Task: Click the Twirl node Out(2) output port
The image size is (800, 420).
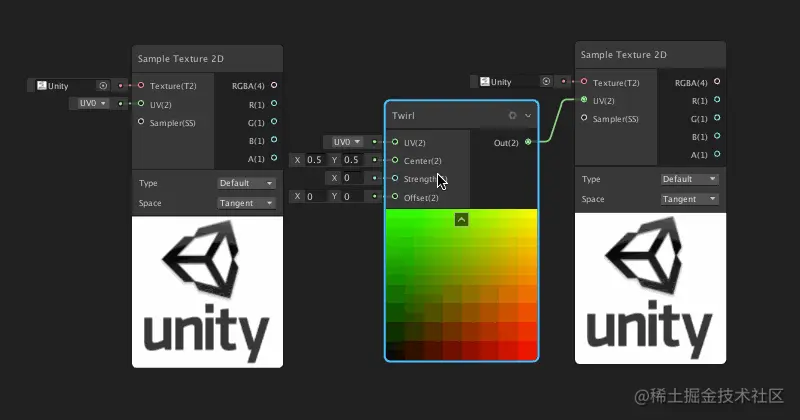Action: [528, 142]
